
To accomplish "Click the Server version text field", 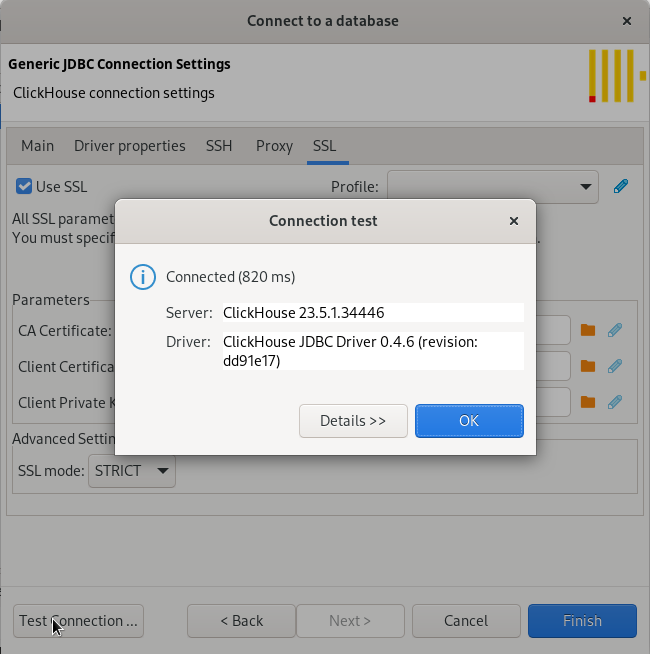I will point(372,313).
